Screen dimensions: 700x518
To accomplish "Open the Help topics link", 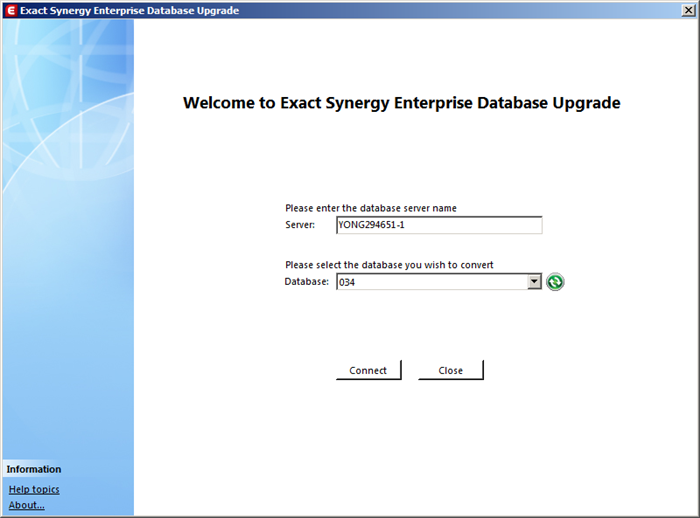I will tap(34, 489).
